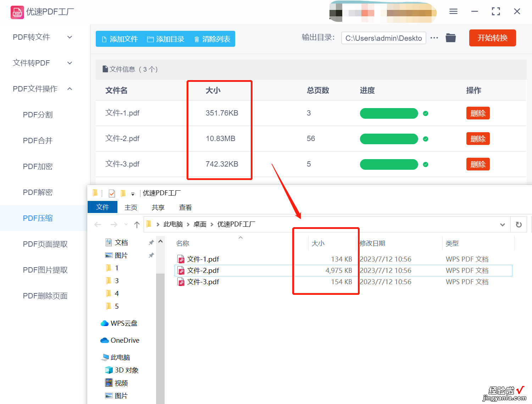Open 3D 对象 in the navigation pane
Screen dimensions: 532x404
click(127, 370)
